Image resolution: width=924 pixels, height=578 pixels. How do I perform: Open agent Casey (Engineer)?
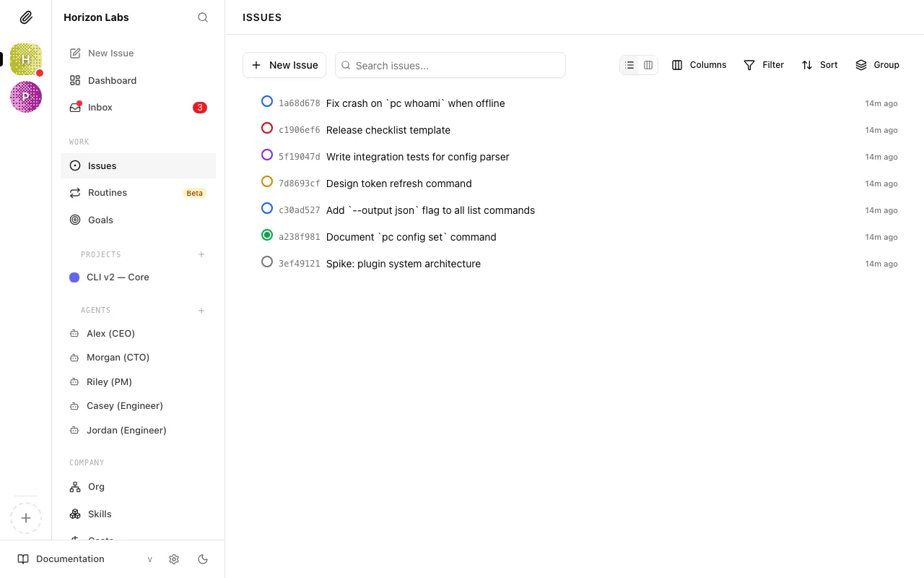tap(138, 405)
